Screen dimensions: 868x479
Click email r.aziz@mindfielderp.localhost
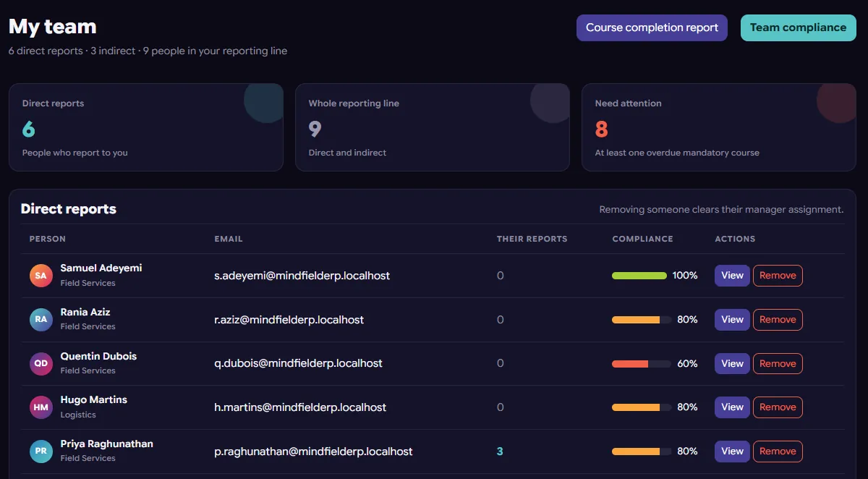(289, 320)
